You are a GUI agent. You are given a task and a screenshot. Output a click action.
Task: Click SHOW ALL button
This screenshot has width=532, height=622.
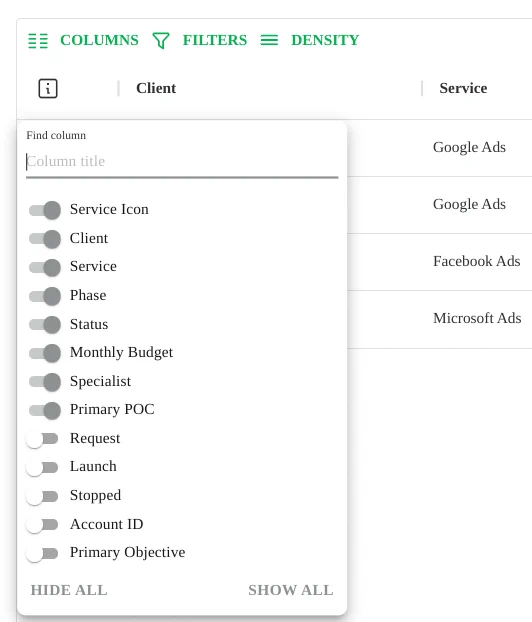pos(291,590)
